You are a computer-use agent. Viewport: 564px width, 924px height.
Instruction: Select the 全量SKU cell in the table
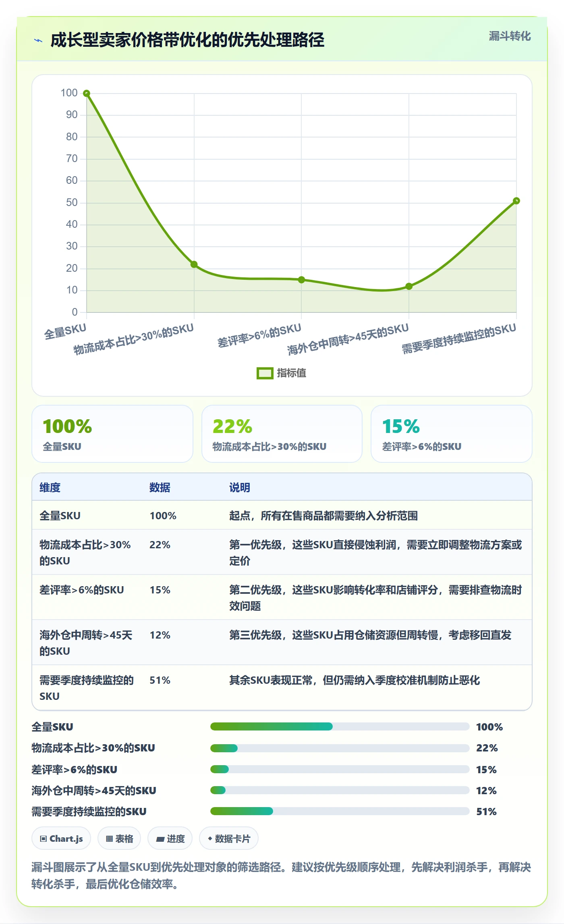60,516
